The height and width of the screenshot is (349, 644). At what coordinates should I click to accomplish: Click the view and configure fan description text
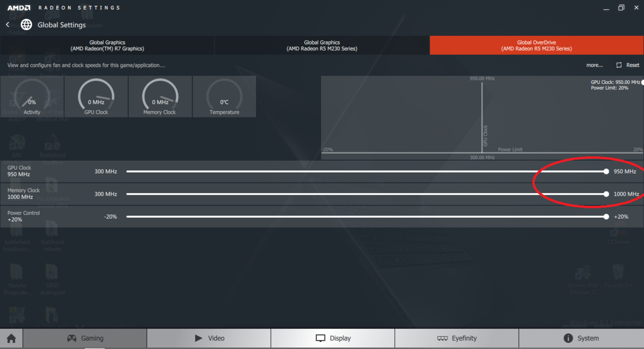86,65
